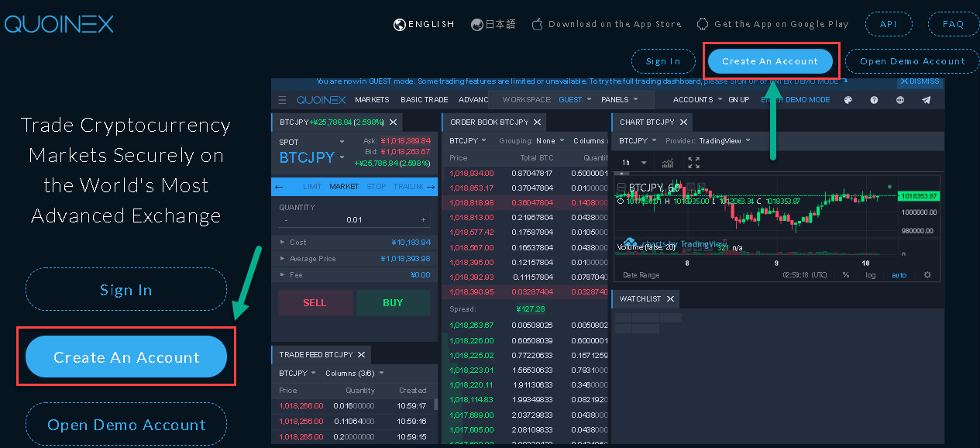
Task: Close the Watchlist panel tab
Action: click(x=670, y=298)
